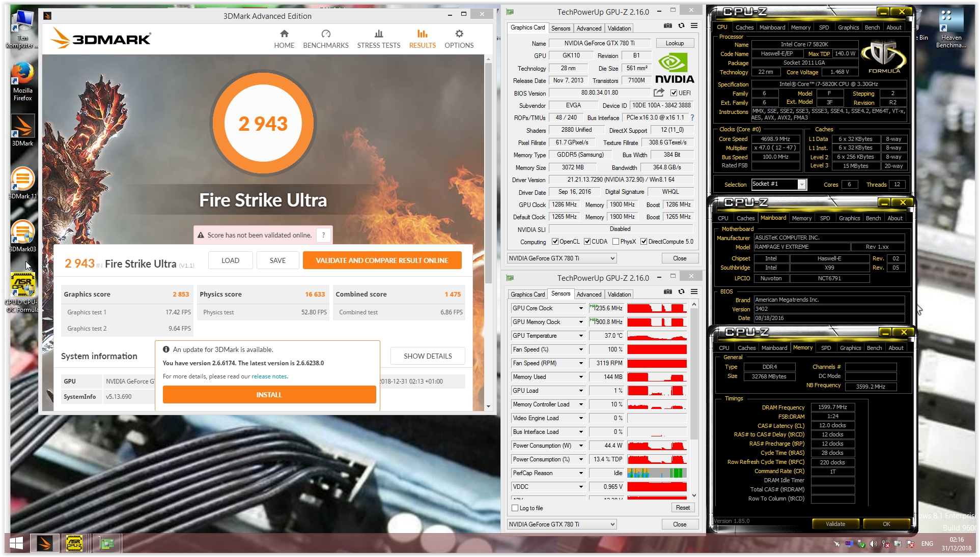Click the Bus Interface question mark icon
Screen dimensions: 980x557
pyautogui.click(x=692, y=118)
